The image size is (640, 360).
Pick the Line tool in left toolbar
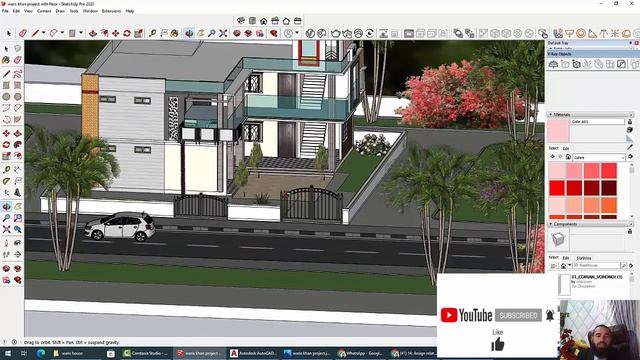(x=6, y=74)
